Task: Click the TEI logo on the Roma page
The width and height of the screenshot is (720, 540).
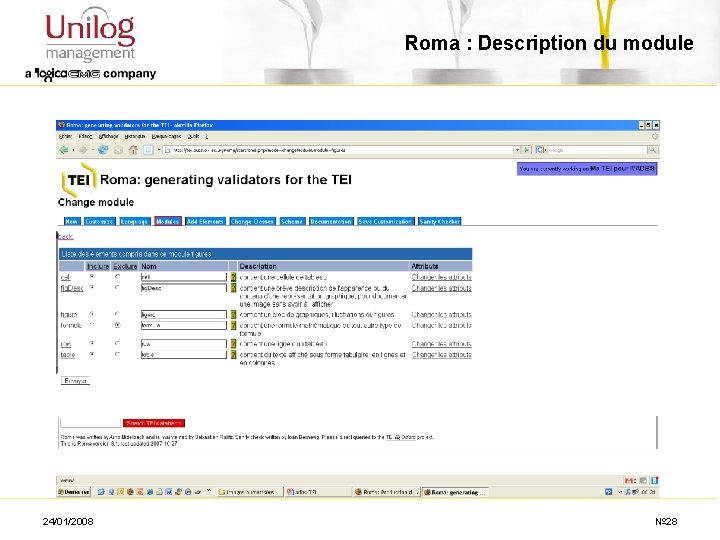Action: [x=79, y=180]
